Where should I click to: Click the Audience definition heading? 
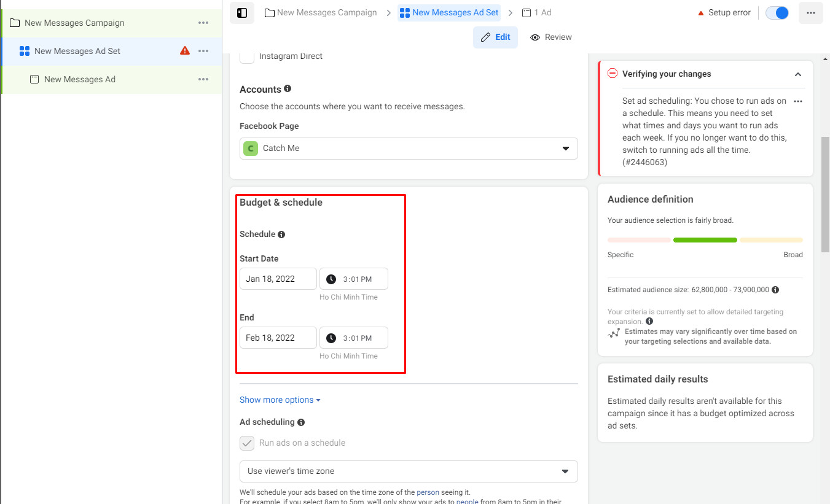650,200
